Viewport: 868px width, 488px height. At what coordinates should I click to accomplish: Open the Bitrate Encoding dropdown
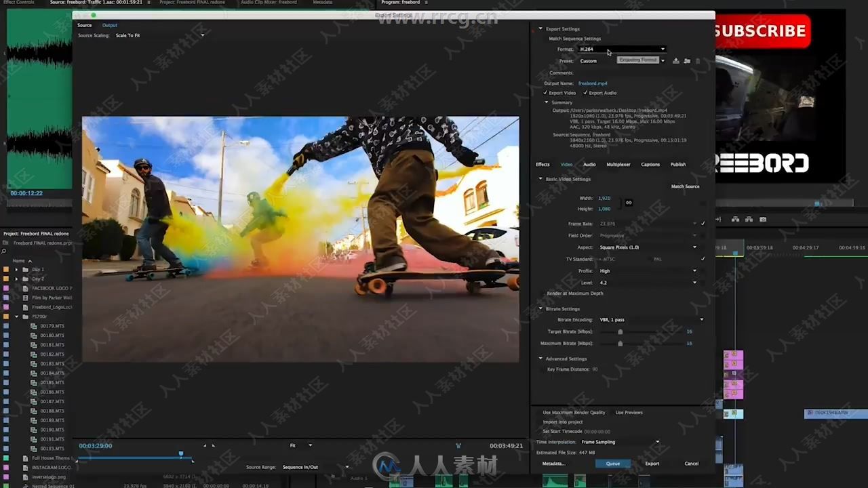coord(651,320)
